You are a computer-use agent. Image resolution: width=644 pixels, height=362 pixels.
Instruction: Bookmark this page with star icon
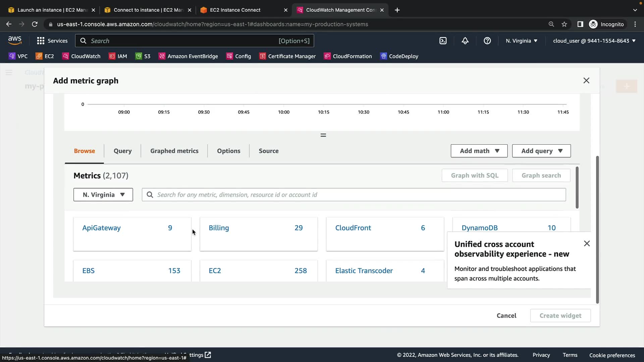564,24
